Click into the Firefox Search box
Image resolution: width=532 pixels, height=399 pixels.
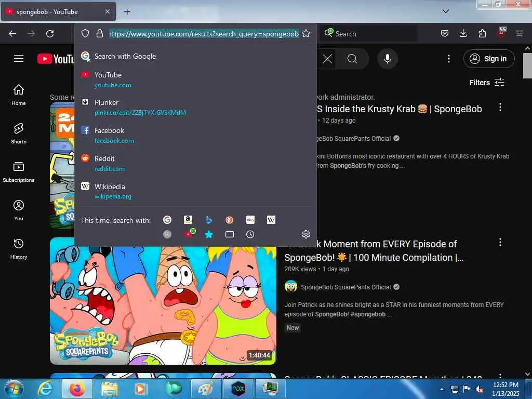[368, 34]
